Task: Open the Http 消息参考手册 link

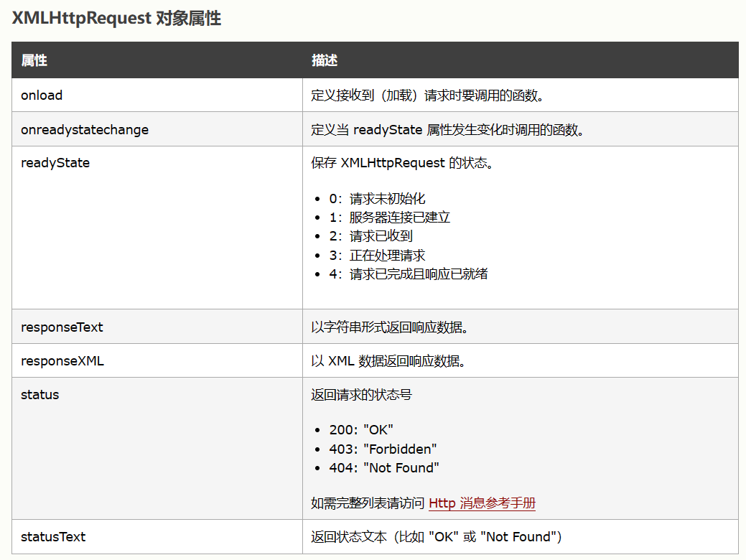Action: 482,503
